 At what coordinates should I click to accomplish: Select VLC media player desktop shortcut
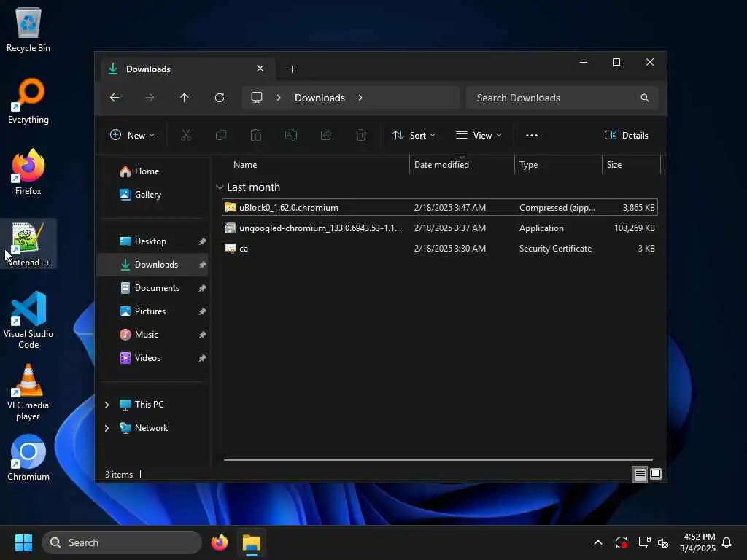tap(28, 392)
